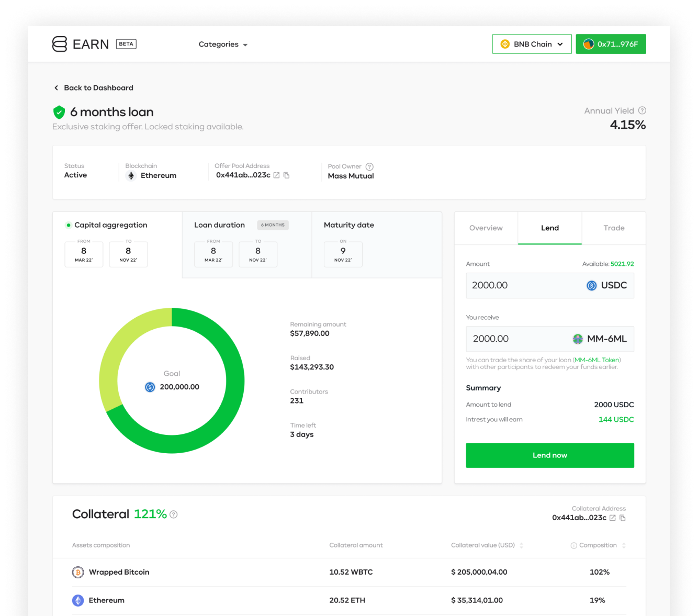Open Collateral 121% help icon
The height and width of the screenshot is (616, 698).
(x=174, y=514)
